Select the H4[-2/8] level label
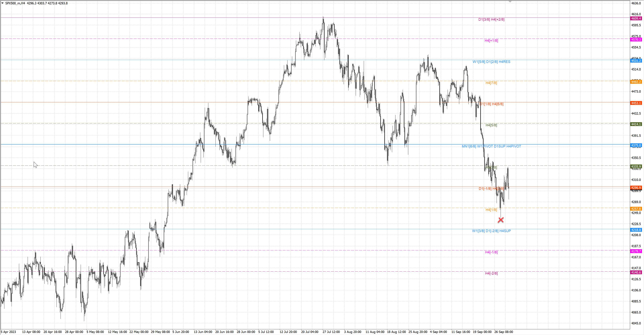The height and width of the screenshot is (335, 644). click(491, 273)
